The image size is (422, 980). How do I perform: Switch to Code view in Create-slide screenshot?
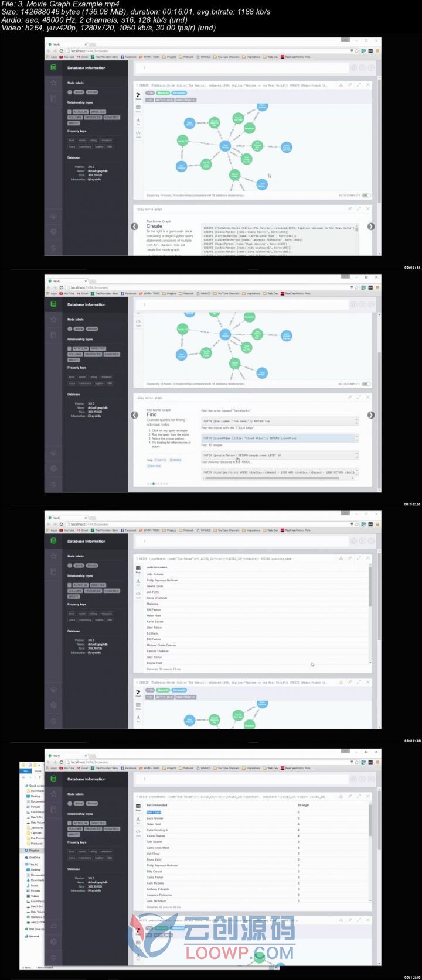pos(138,134)
